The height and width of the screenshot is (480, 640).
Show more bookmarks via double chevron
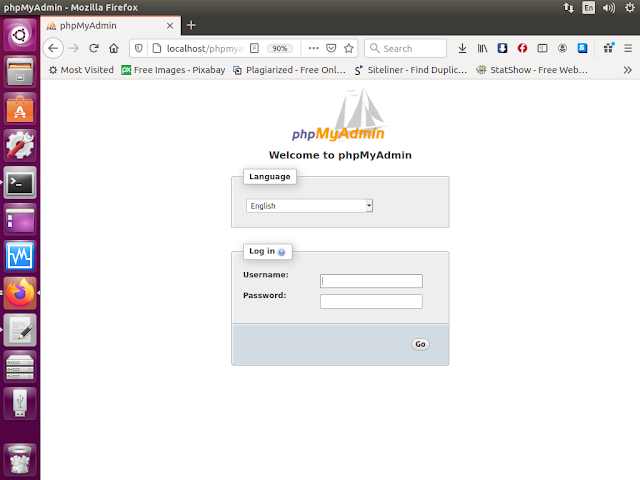tap(628, 70)
